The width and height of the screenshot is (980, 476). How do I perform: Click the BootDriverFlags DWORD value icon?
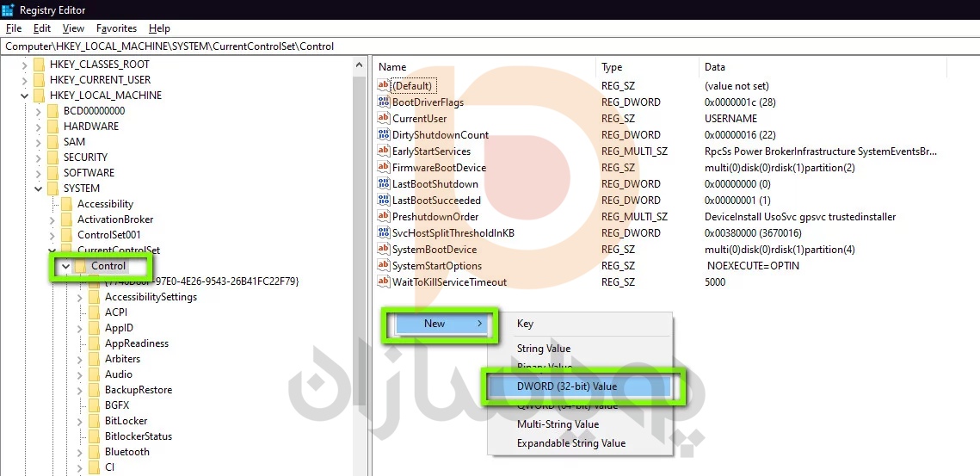[x=384, y=102]
